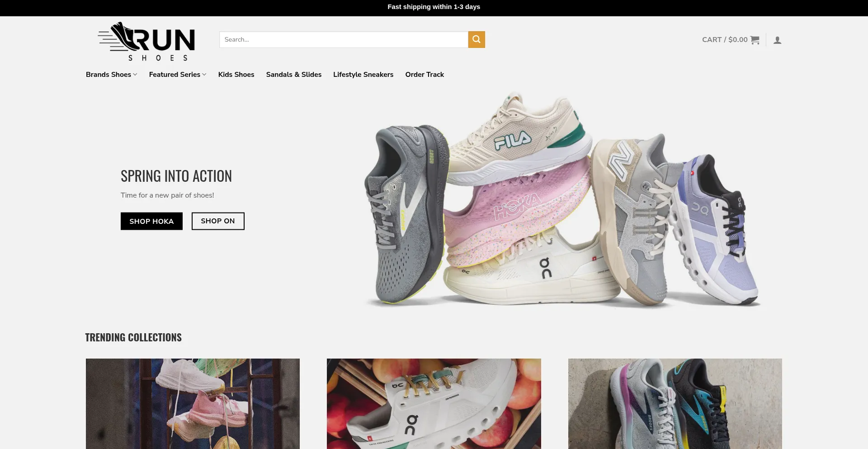Click the orange search magnifier button
Viewport: 868px width, 449px height.
pos(476,39)
